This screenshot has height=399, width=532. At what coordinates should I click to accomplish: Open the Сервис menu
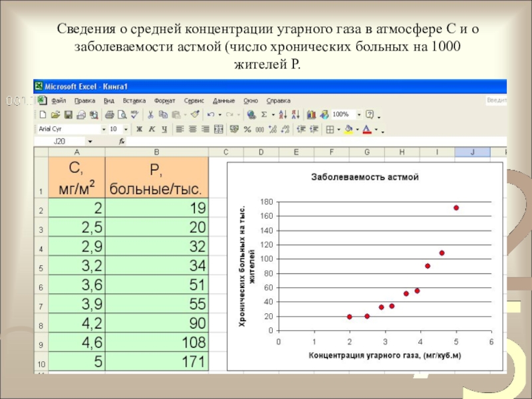pyautogui.click(x=194, y=101)
